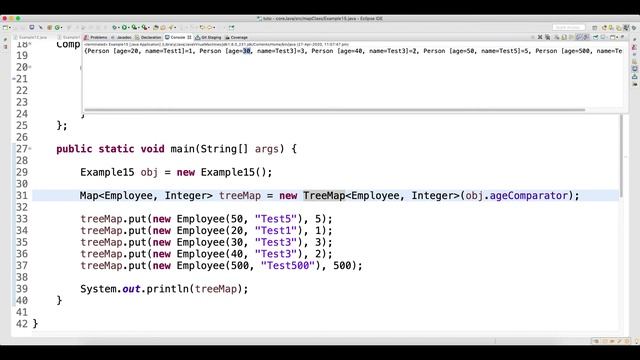
Task: Click the Git Staging tab icon
Action: [198, 37]
